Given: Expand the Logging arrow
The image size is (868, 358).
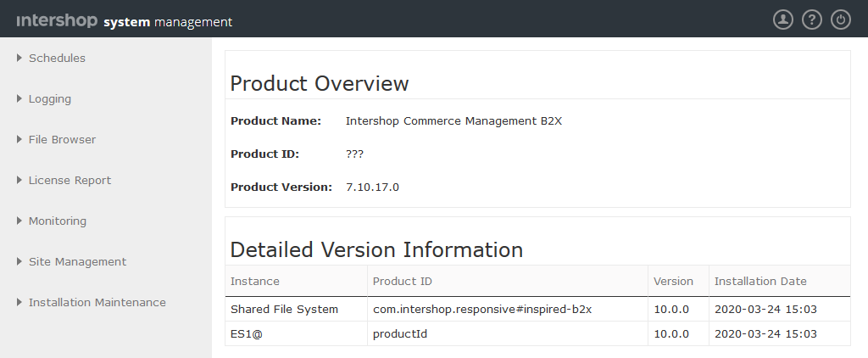Looking at the screenshot, I should click(x=19, y=98).
